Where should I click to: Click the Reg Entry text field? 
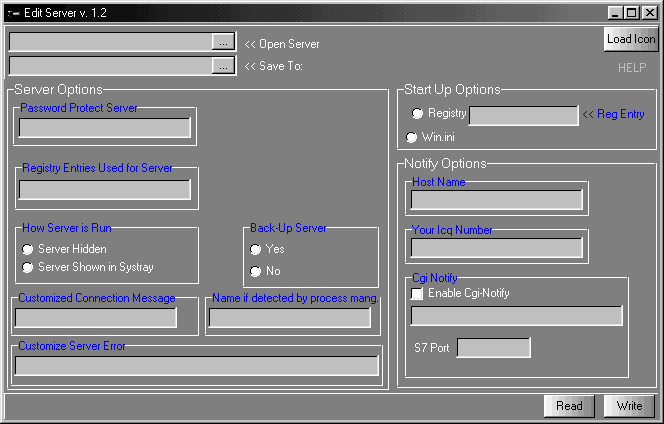[523, 116]
